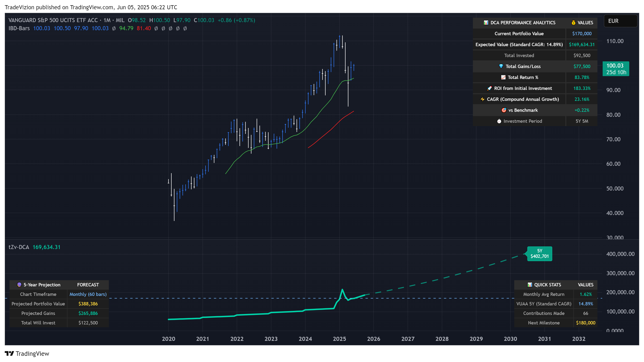Click the Next Milestone $180,000 value
This screenshot has height=362, width=644.
[586, 323]
